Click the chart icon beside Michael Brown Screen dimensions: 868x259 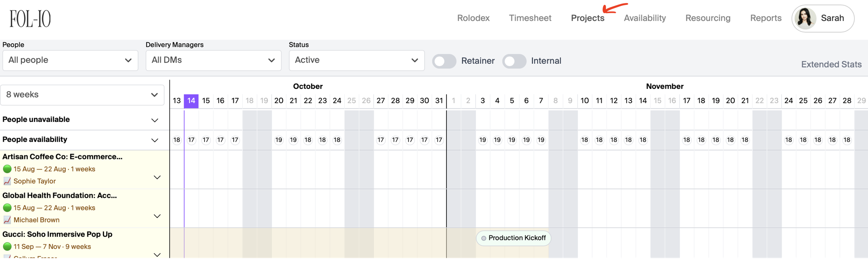tap(7, 220)
